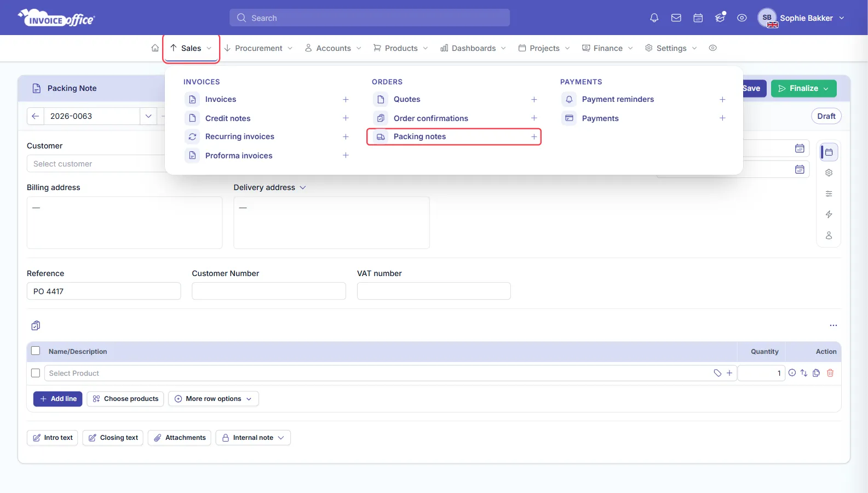Open the three-dots table options menu
This screenshot has height=493, width=868.
point(833,325)
